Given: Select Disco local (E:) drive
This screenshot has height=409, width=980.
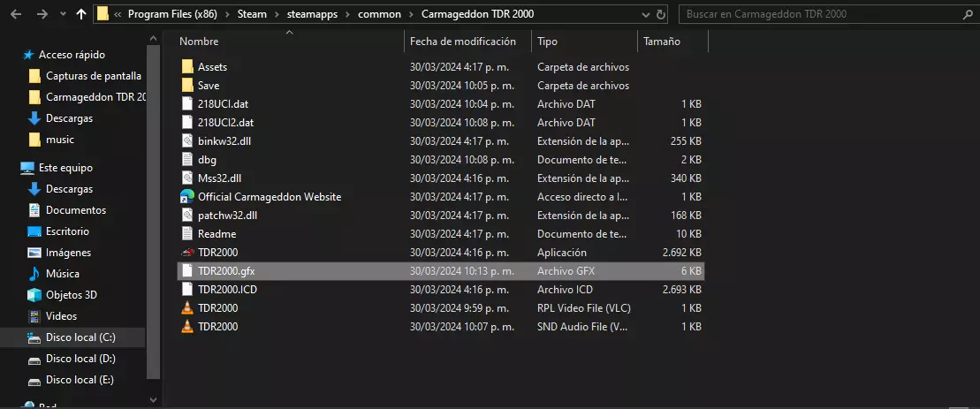Looking at the screenshot, I should [80, 380].
